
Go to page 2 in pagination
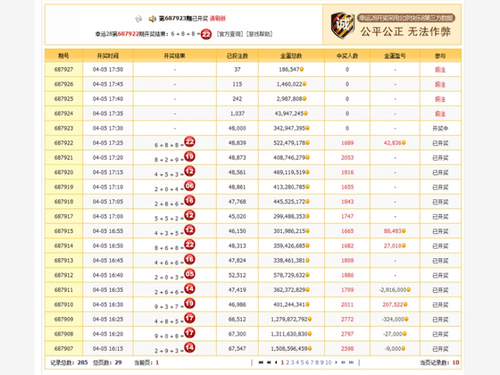pos(287,362)
